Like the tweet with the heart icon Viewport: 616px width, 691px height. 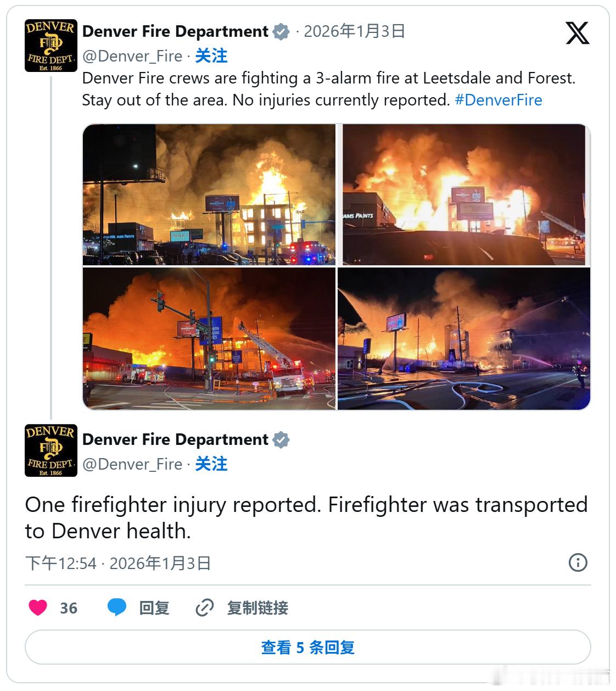point(38,608)
